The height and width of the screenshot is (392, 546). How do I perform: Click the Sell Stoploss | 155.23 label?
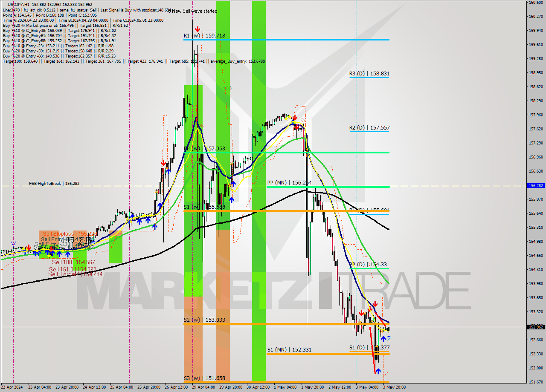coord(70,234)
